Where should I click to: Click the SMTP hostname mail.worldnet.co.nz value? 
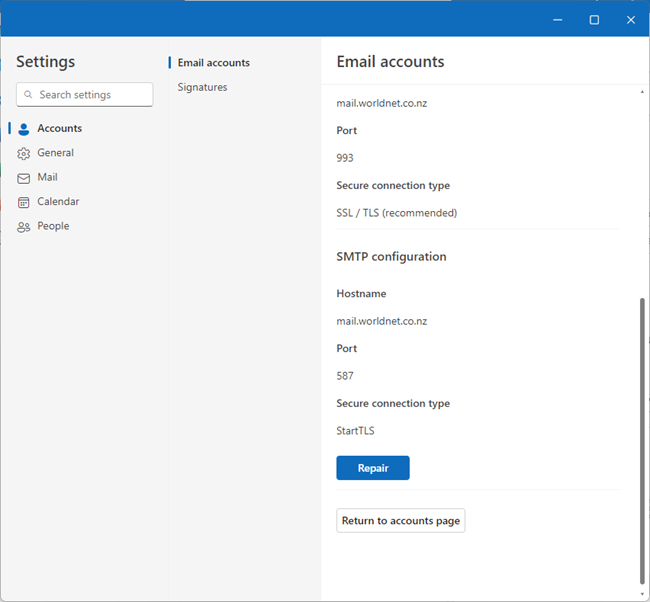click(x=382, y=321)
